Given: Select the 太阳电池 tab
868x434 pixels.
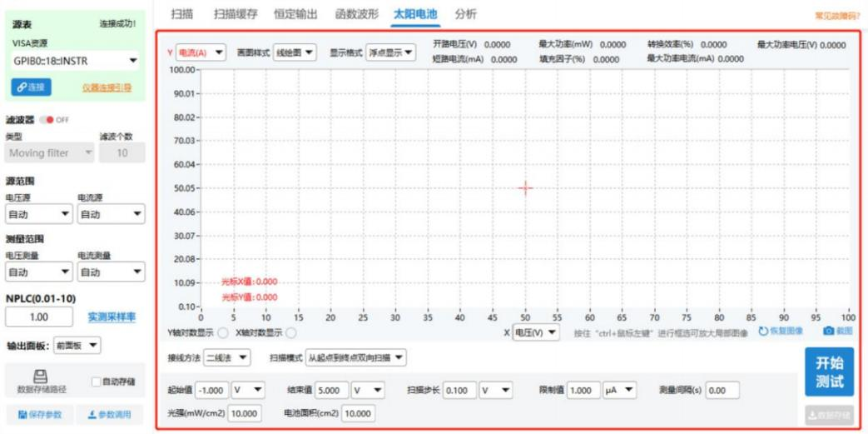Looking at the screenshot, I should pyautogui.click(x=416, y=14).
